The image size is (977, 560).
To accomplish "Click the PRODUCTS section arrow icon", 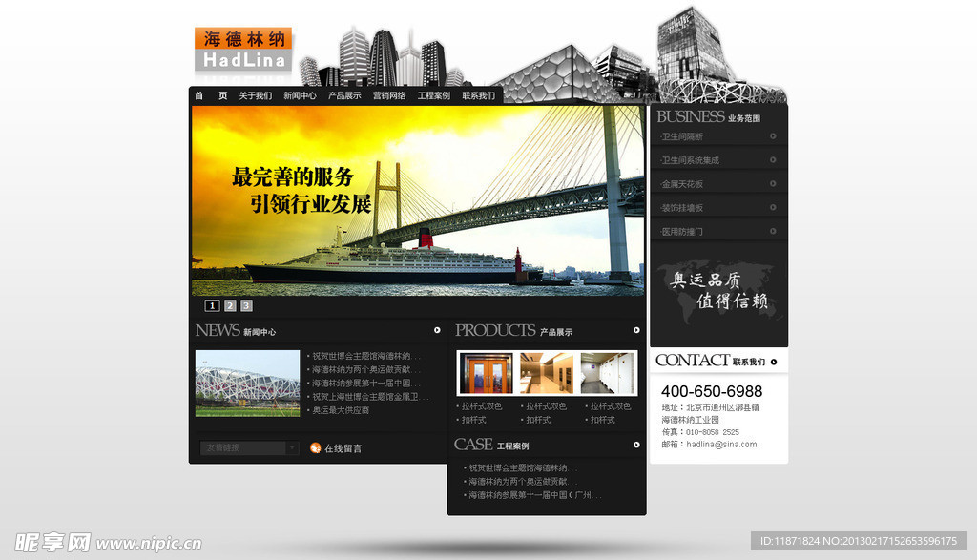I will click(x=636, y=330).
